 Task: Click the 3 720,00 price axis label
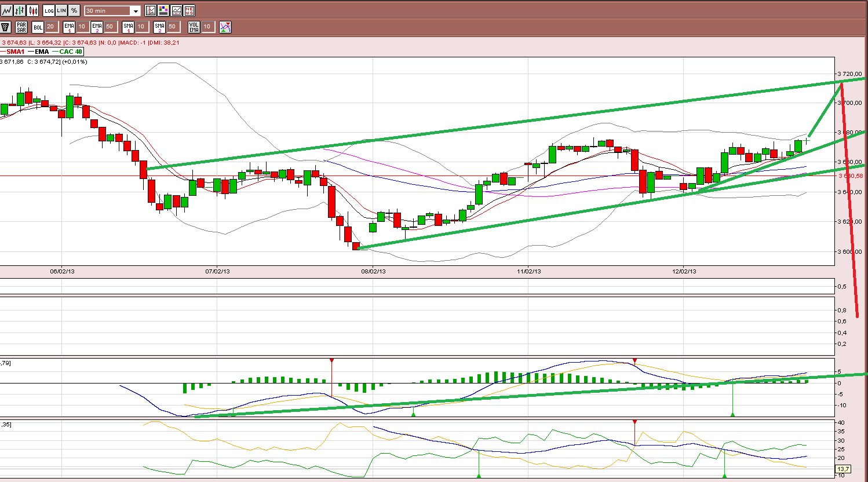(x=851, y=74)
